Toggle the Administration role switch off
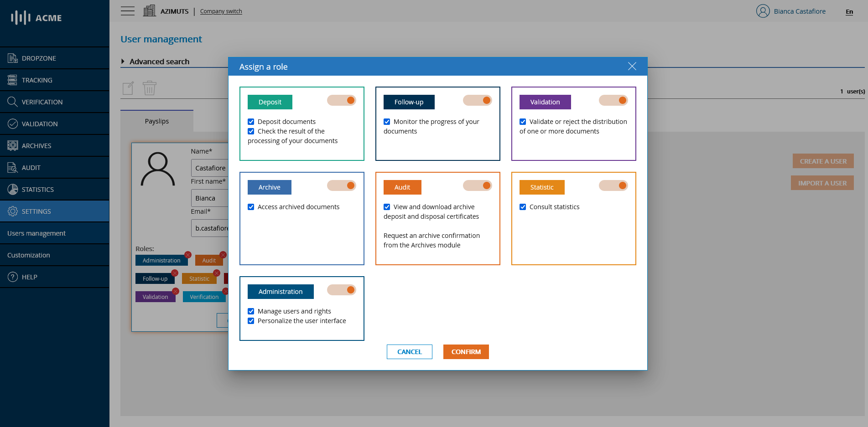 coord(342,290)
